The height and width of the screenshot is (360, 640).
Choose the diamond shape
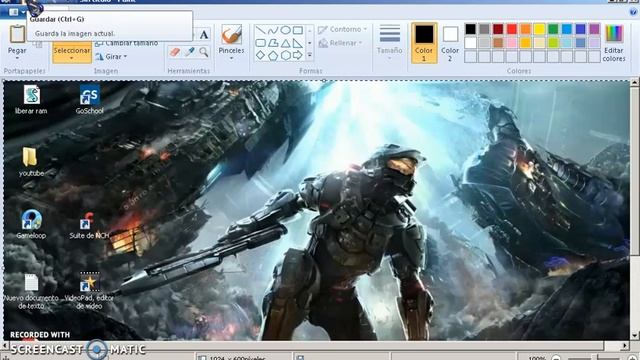point(261,55)
